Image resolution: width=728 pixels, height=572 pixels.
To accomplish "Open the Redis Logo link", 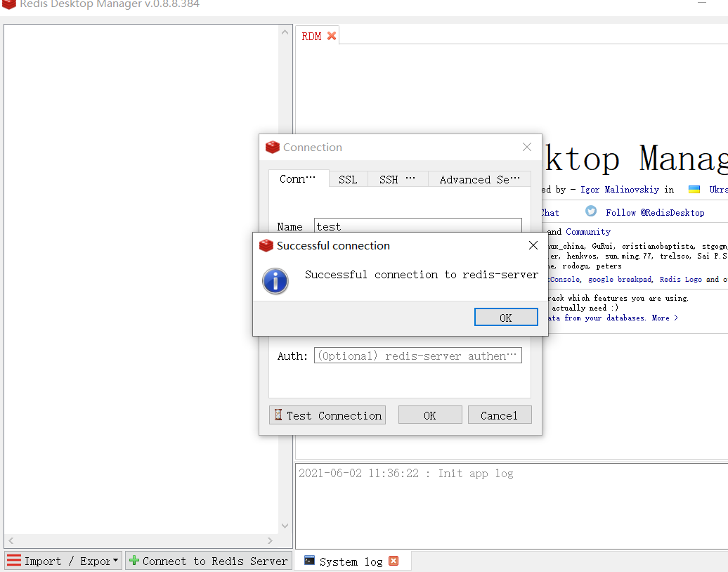I will pyautogui.click(x=681, y=279).
